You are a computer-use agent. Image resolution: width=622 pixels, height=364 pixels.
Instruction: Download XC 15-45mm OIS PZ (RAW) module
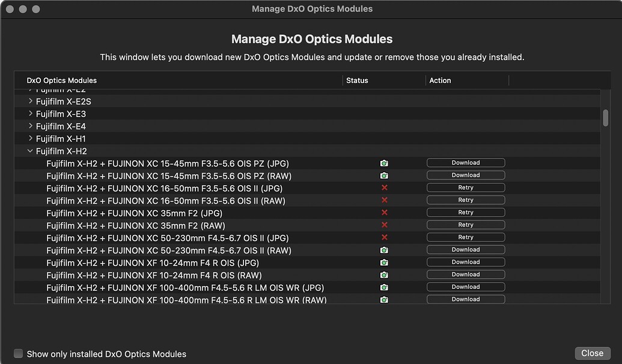click(466, 175)
